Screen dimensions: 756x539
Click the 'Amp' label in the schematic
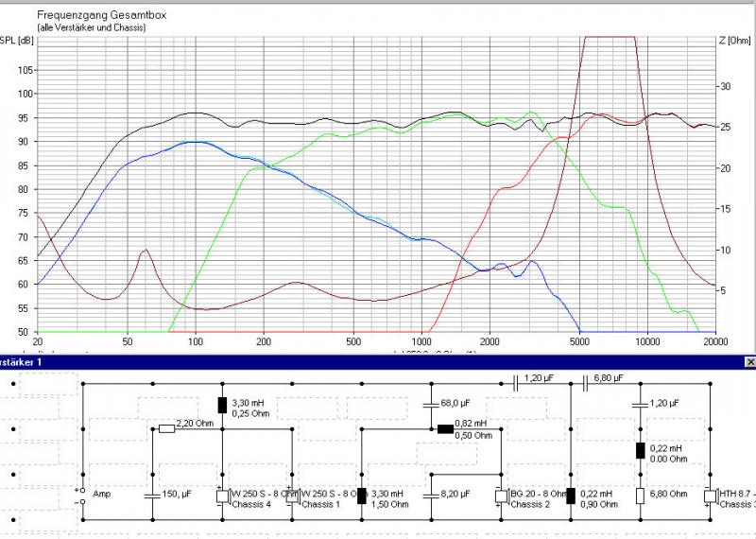pos(102,495)
